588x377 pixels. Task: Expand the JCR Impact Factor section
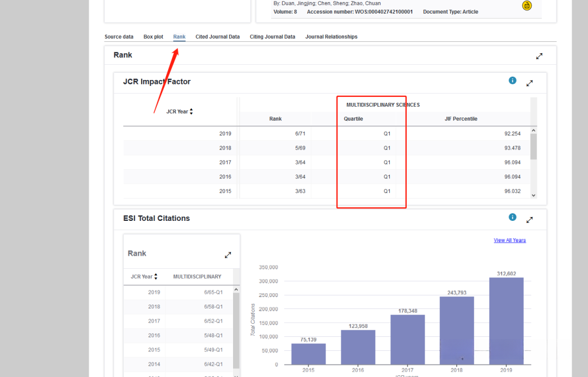point(530,83)
